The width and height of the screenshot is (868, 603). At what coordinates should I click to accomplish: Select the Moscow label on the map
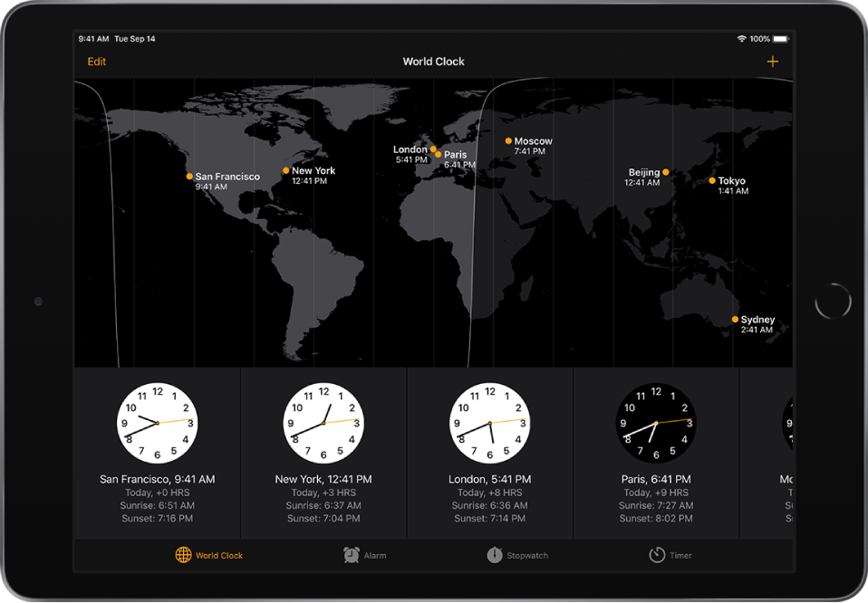click(x=532, y=140)
